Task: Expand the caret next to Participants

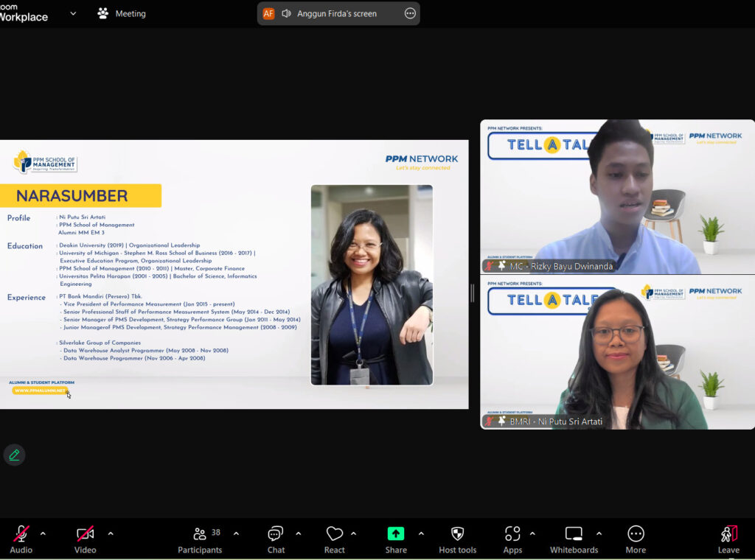Action: [236, 533]
